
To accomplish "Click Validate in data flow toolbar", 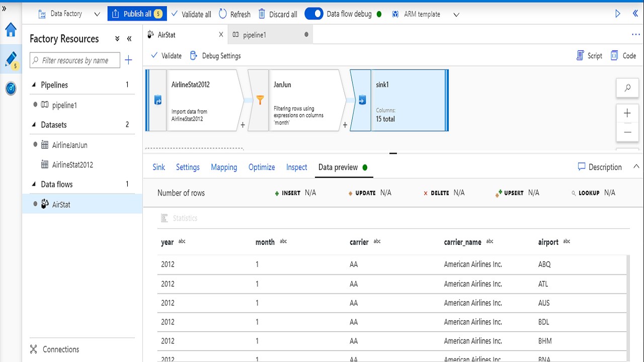I will pos(166,56).
